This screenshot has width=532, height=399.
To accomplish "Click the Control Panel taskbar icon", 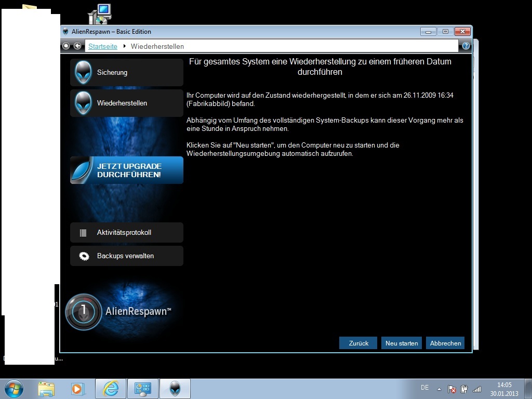I will [x=142, y=389].
